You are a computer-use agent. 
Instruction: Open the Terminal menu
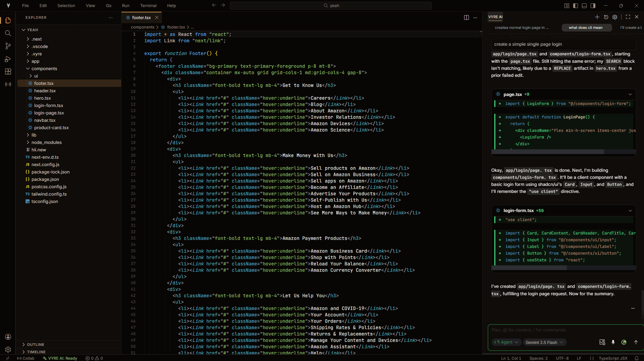(148, 6)
